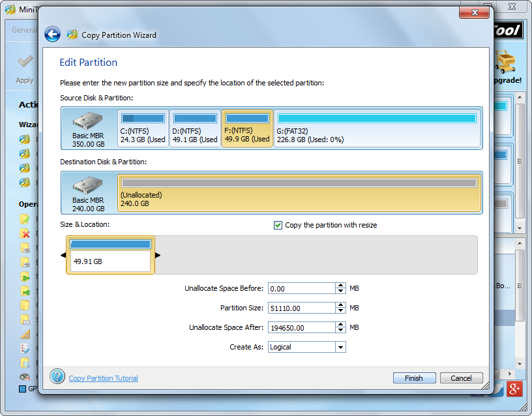Click the red X delete operation icon in sidebar

pos(25,234)
